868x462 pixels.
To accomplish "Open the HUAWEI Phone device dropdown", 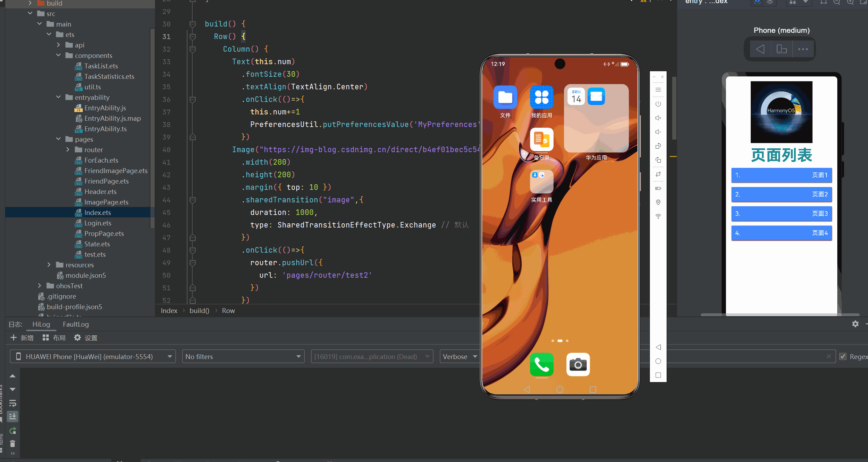I will (x=93, y=357).
